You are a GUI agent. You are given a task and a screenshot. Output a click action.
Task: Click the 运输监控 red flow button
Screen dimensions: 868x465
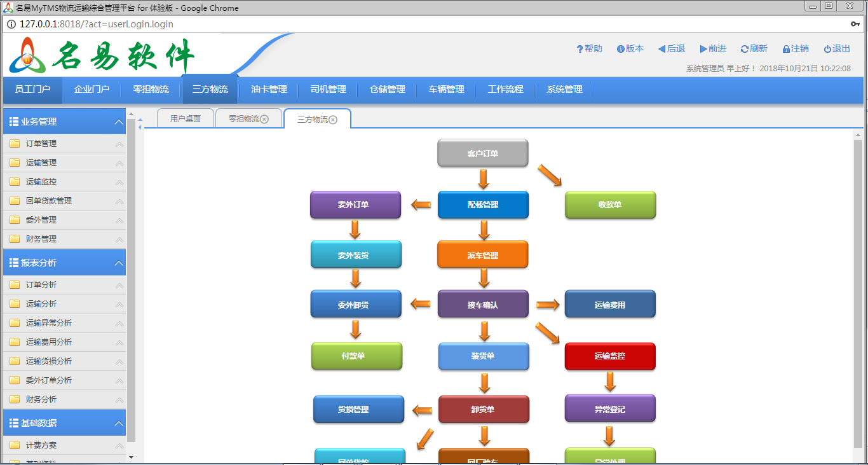click(610, 356)
